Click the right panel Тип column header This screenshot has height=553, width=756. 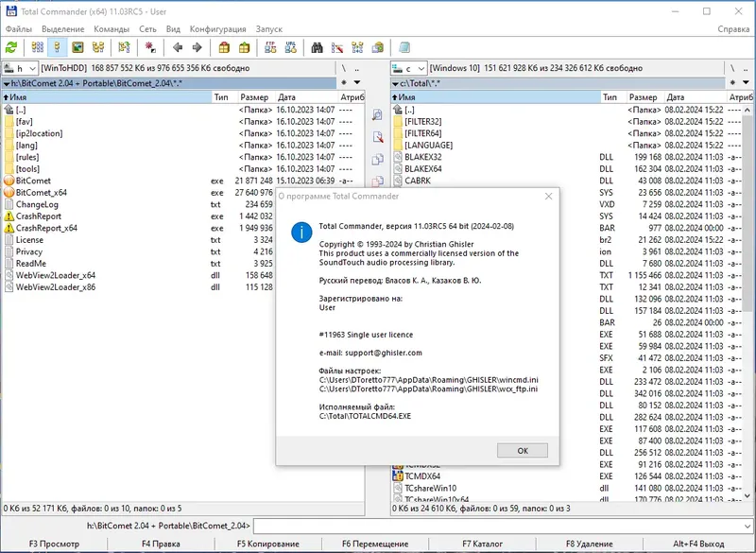(x=612, y=97)
